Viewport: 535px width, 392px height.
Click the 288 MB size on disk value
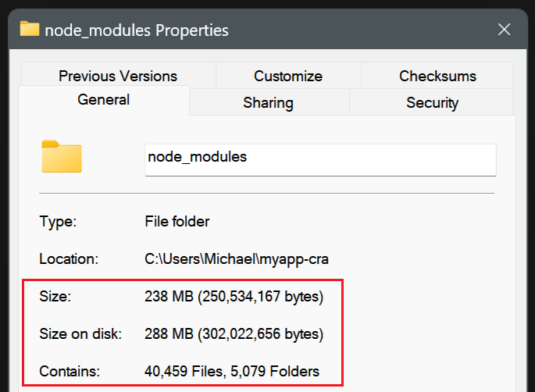pyautogui.click(x=234, y=334)
